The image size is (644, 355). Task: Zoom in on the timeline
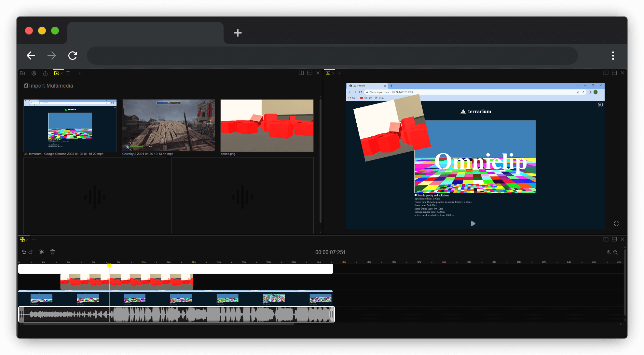point(609,252)
